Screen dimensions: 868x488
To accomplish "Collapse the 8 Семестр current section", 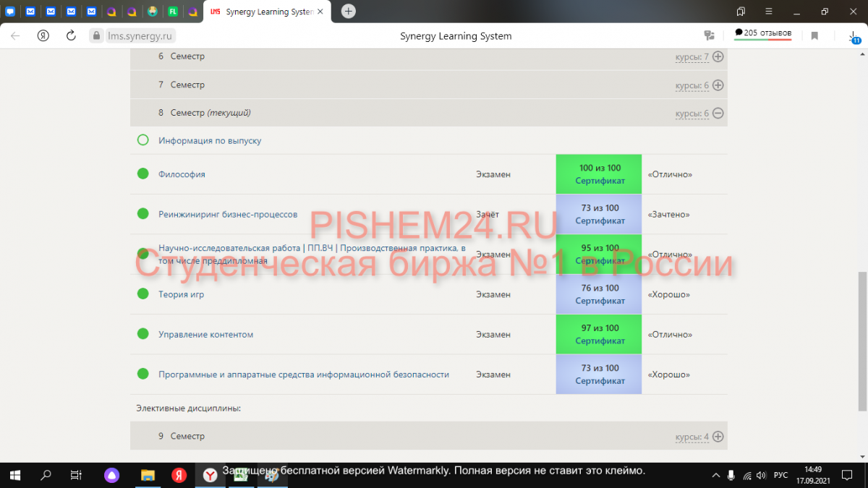I will [718, 114].
